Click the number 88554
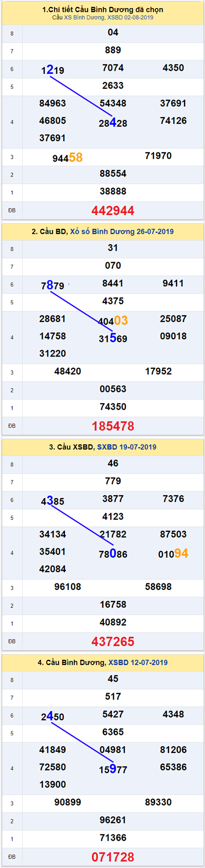The image size is (205, 868). pyautogui.click(x=113, y=174)
